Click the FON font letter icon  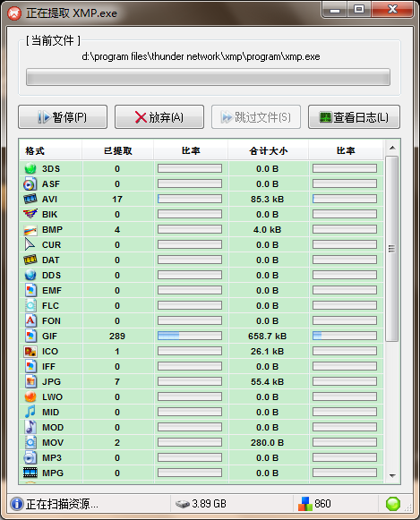(30, 320)
